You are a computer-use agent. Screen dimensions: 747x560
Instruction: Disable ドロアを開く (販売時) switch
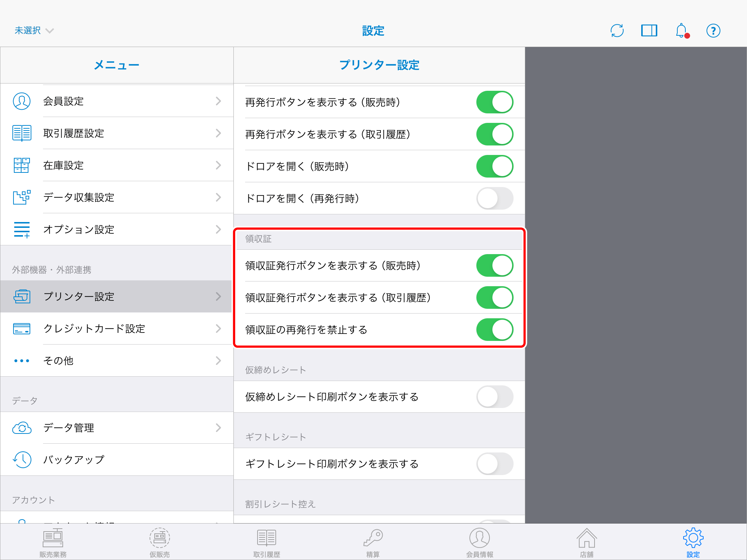pyautogui.click(x=495, y=166)
